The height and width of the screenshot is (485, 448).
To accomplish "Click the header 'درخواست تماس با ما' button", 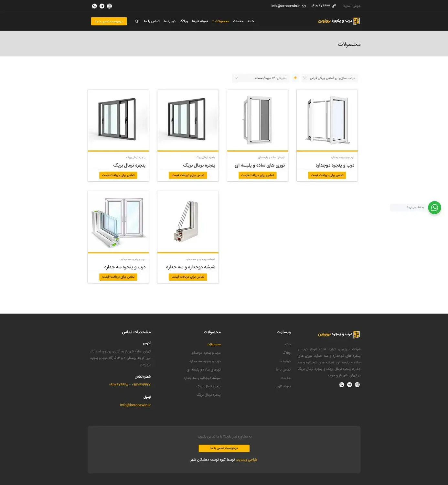I will [x=109, y=21].
